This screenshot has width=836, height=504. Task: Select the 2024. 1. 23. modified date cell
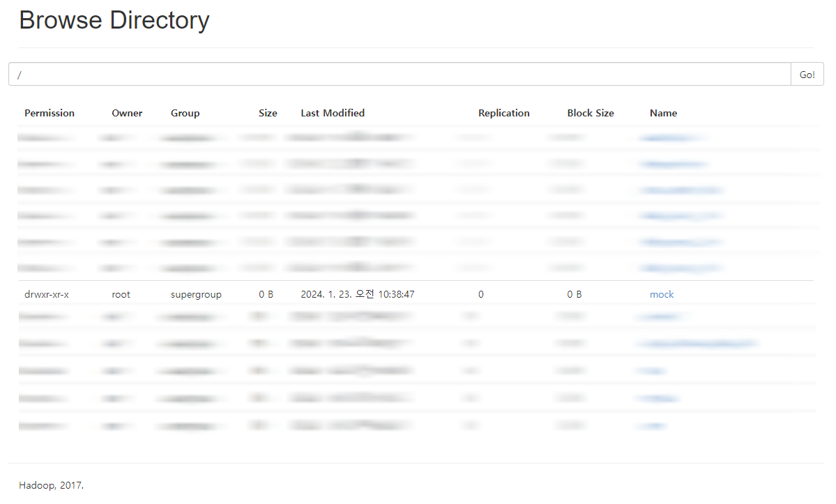(357, 295)
